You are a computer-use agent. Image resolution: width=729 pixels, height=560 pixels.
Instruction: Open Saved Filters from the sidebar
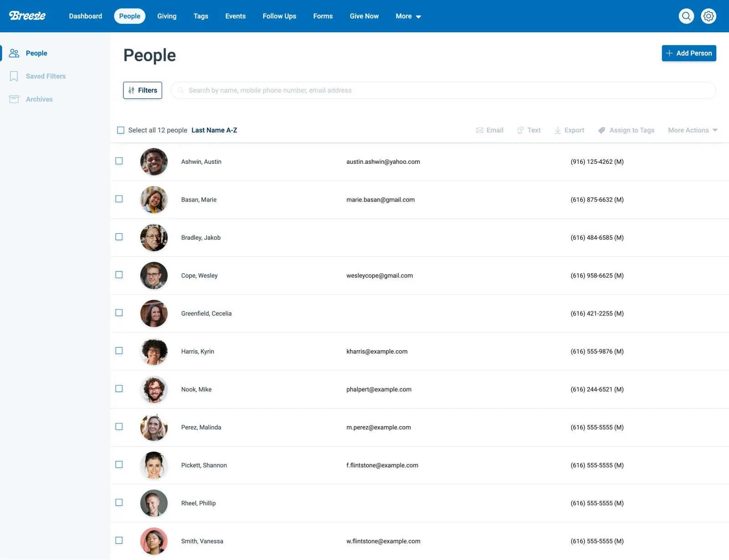point(46,76)
